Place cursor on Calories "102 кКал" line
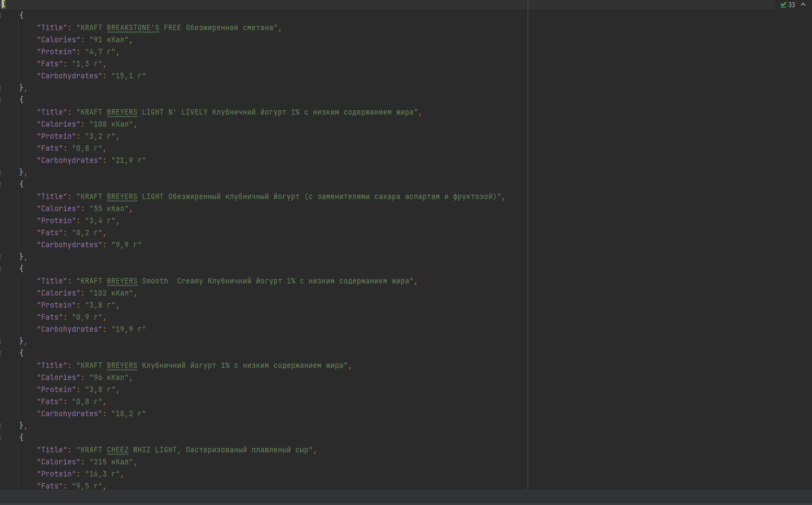The height and width of the screenshot is (505, 812). (x=87, y=293)
